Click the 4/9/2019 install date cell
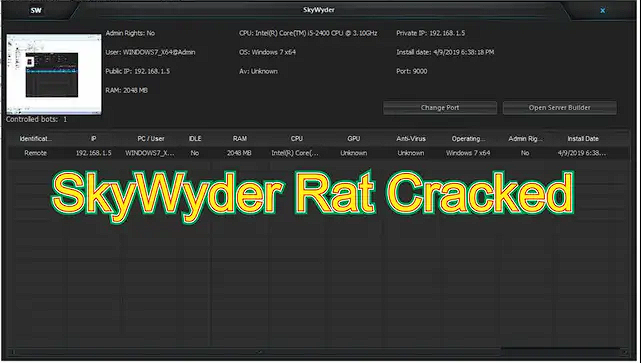 (x=582, y=153)
